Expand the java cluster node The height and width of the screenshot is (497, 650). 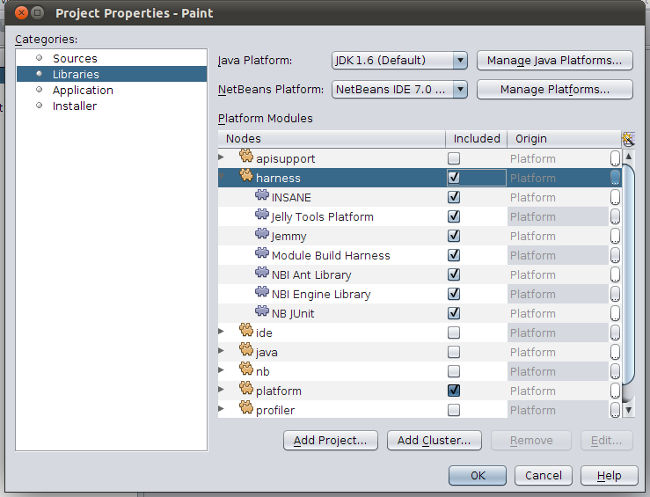tap(222, 352)
